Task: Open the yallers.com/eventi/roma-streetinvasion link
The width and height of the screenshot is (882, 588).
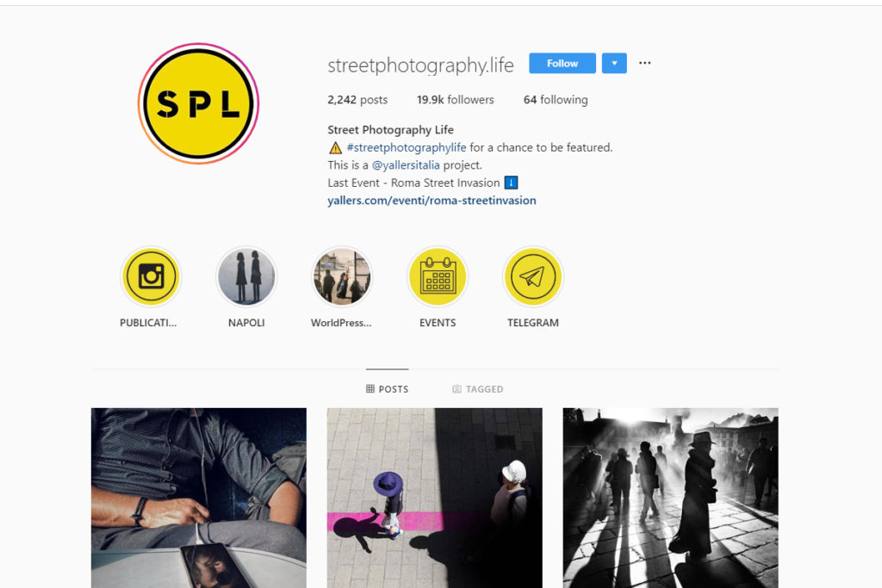Action: pos(432,200)
